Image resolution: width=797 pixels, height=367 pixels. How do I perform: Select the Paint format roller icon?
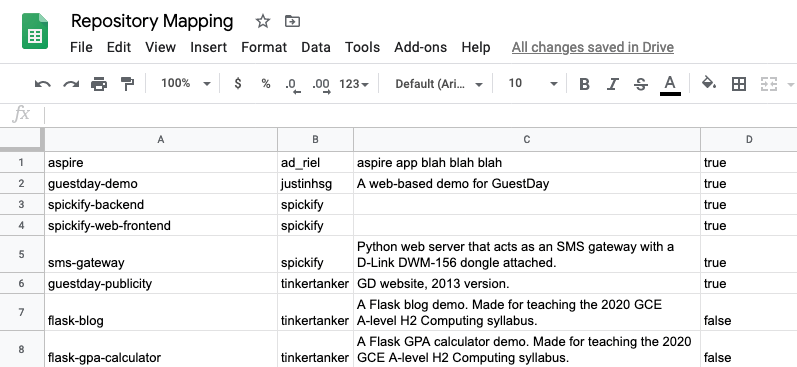tap(127, 84)
